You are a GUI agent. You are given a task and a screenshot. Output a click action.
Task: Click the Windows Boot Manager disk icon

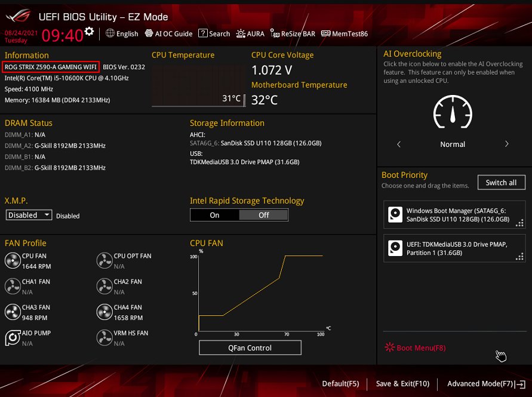395,214
